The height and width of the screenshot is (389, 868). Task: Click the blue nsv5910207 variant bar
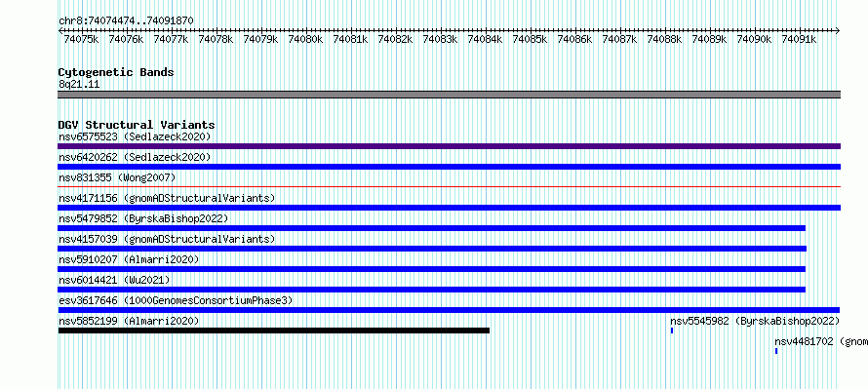431,269
